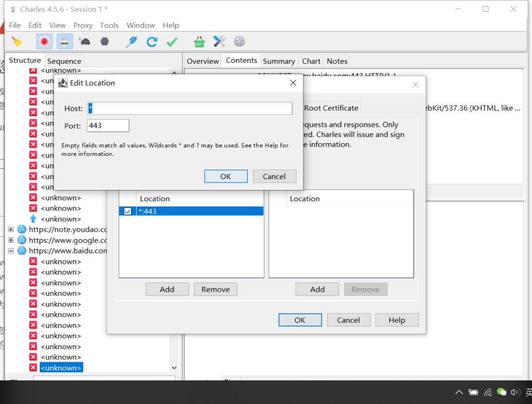
Task: Open the Help menu
Action: pos(170,26)
